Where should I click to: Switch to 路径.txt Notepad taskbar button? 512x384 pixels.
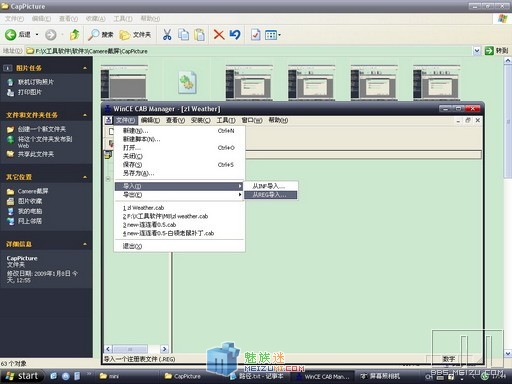[258, 376]
